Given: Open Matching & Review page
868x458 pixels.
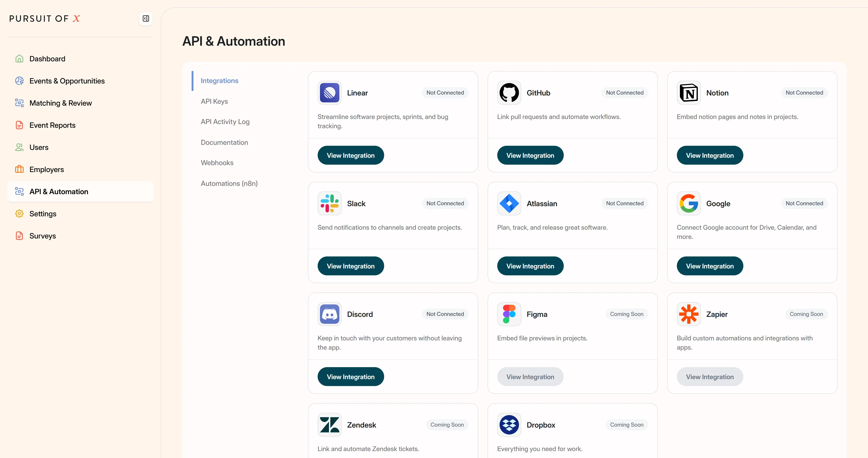Looking at the screenshot, I should click(80, 103).
